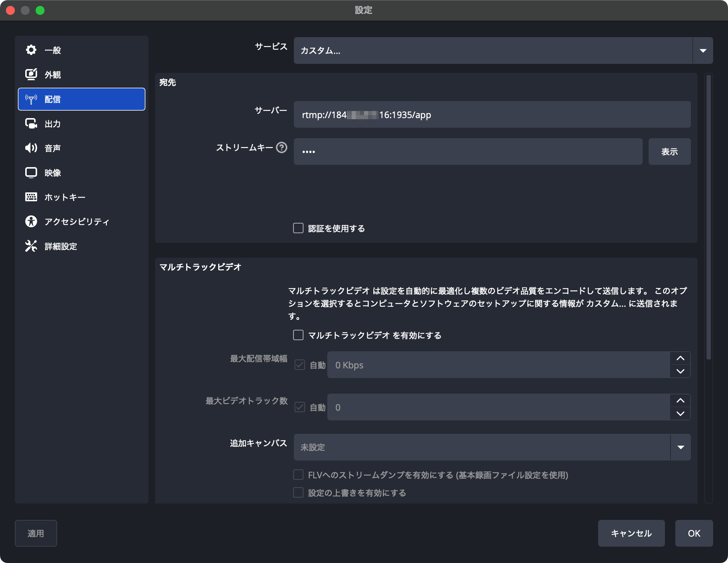
Task: Click the 映像 video monitor icon
Action: [31, 172]
